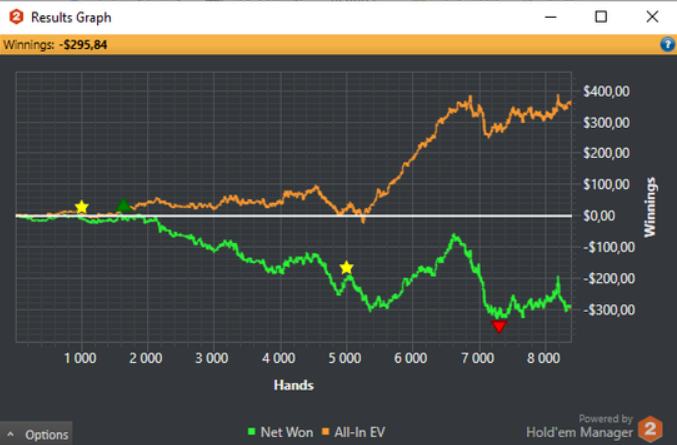Click the red downward triangle marker
The height and width of the screenshot is (445, 677).
pyautogui.click(x=499, y=327)
